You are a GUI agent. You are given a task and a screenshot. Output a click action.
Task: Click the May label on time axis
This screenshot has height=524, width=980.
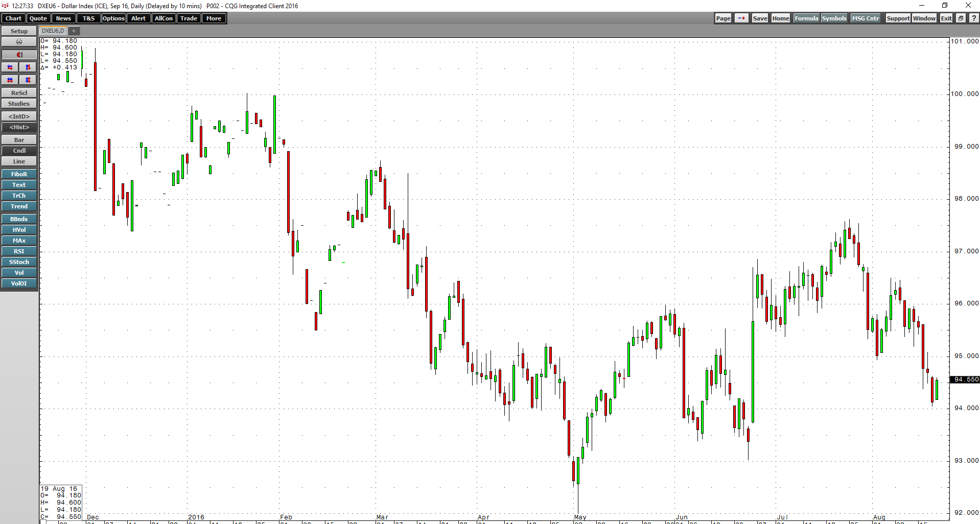pos(580,517)
